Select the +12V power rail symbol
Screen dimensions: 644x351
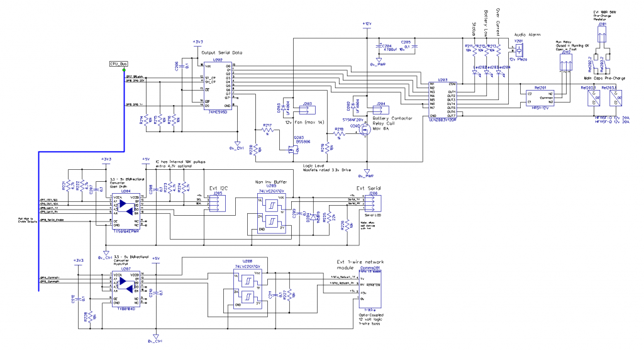tap(367, 25)
